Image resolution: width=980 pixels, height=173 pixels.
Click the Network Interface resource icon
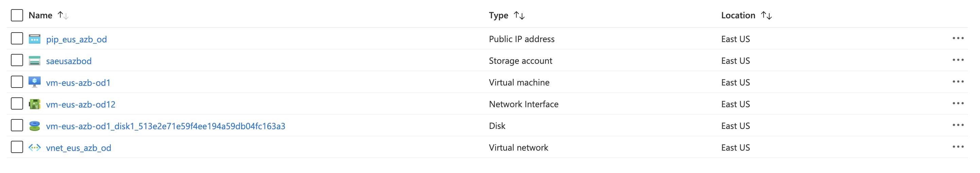pyautogui.click(x=35, y=104)
